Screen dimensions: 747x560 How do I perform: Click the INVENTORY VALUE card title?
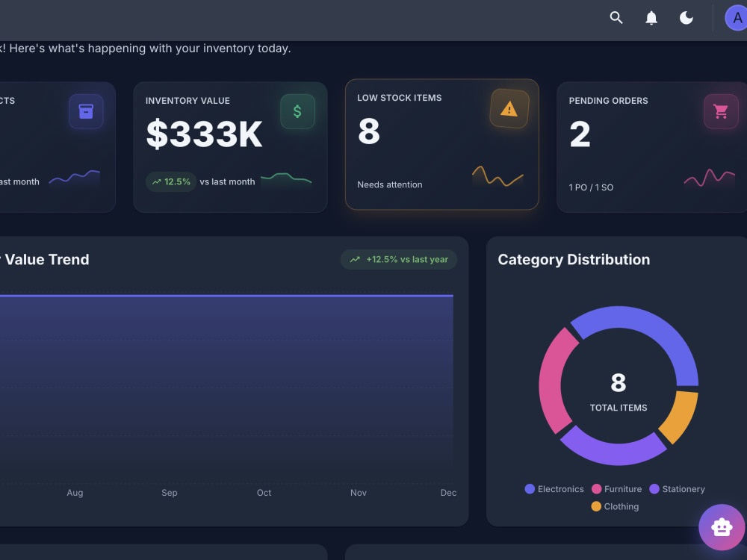[187, 101]
